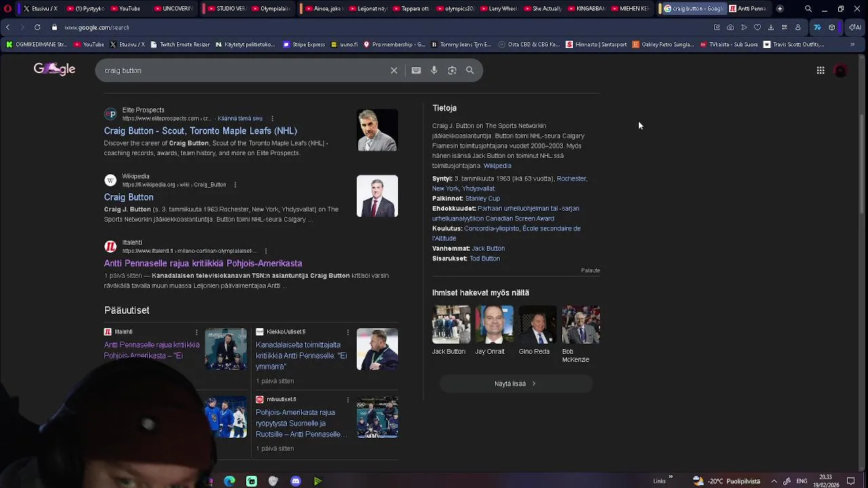Switch to the 'Etusivu / X' browser tab
Screen dimensions: 868x488
click(x=40, y=9)
